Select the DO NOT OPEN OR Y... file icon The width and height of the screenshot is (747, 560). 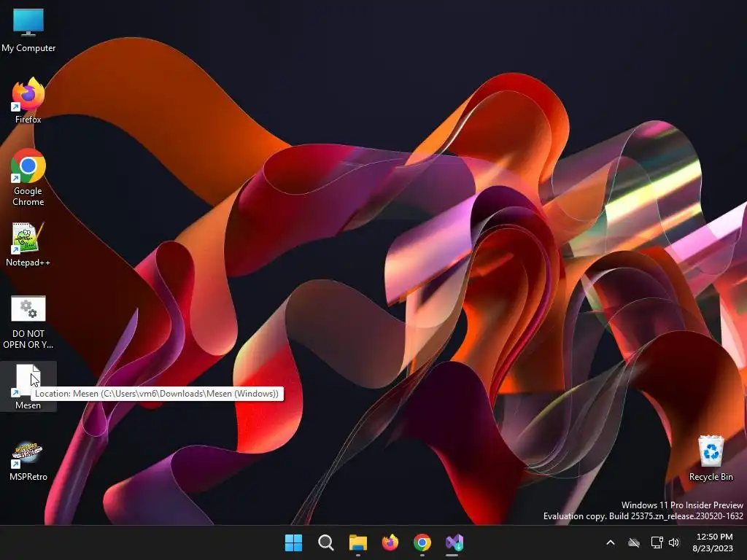pos(28,322)
